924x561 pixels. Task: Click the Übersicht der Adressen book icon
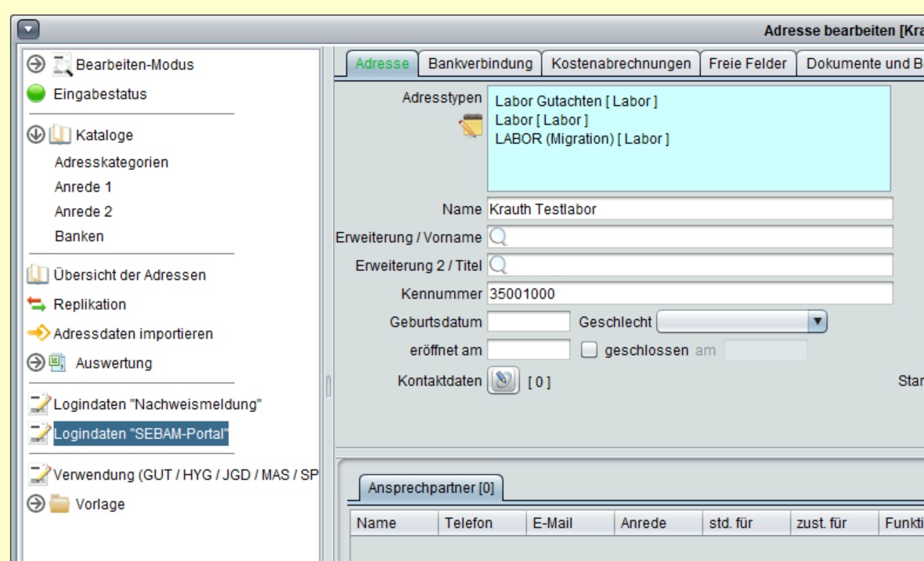click(x=38, y=275)
